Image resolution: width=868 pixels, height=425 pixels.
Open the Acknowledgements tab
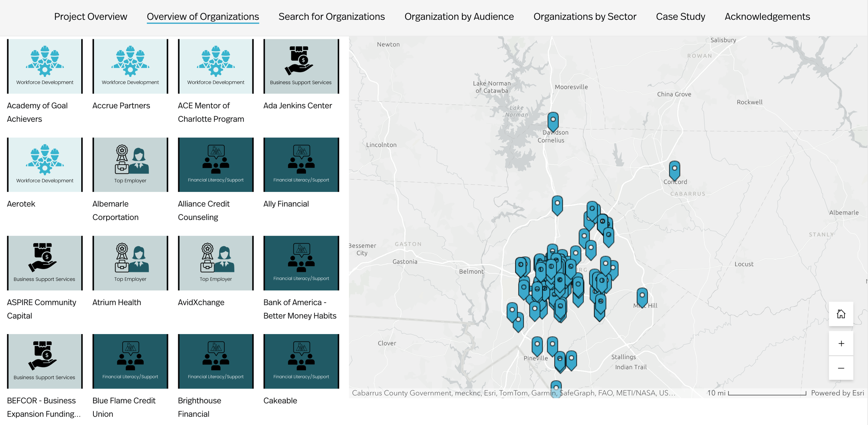pyautogui.click(x=767, y=17)
